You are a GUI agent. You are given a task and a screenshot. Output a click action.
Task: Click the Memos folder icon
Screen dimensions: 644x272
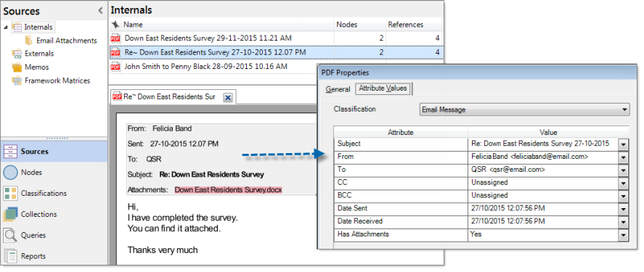[17, 67]
